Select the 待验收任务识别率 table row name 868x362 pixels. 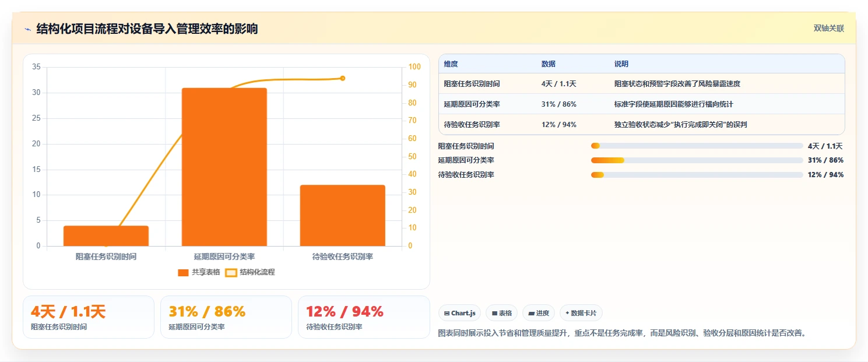coord(472,125)
